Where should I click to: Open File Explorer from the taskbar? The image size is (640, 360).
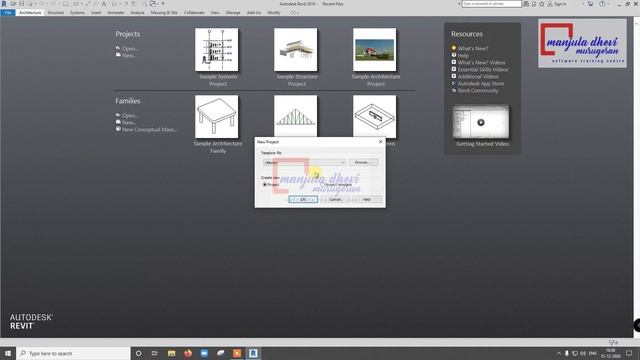click(x=171, y=353)
